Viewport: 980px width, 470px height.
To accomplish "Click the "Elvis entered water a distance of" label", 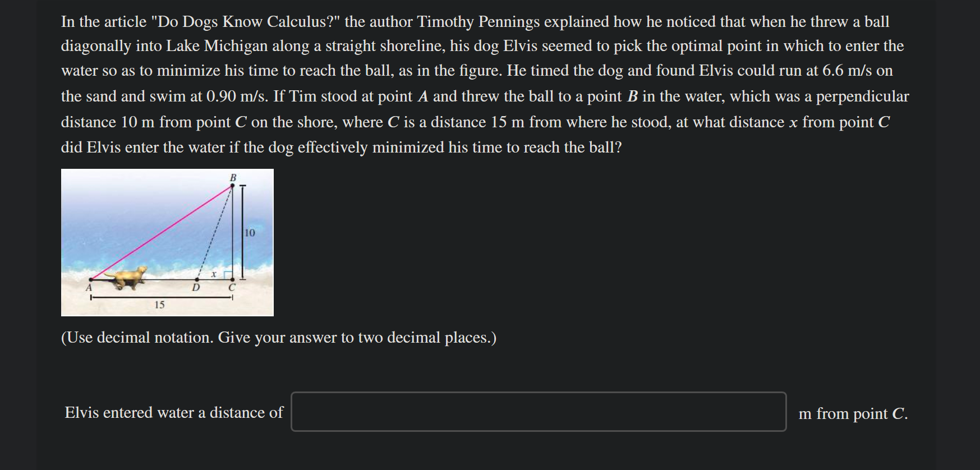I will point(173,412).
